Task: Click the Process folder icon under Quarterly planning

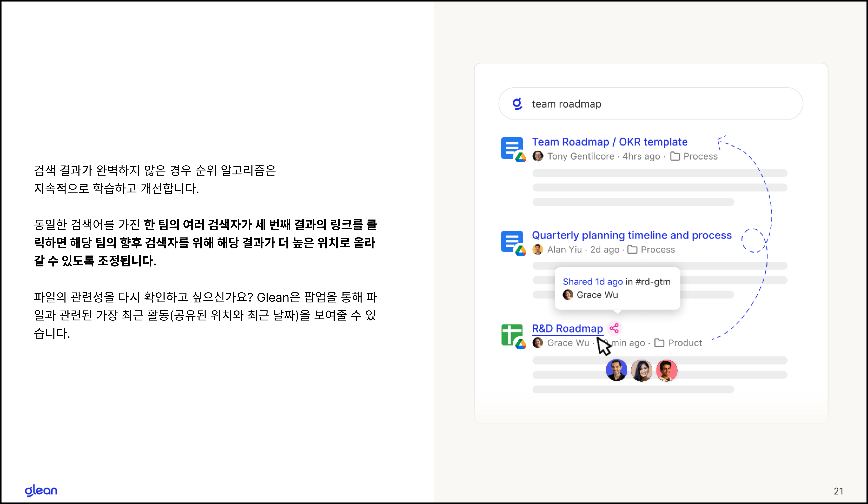Action: click(x=632, y=250)
